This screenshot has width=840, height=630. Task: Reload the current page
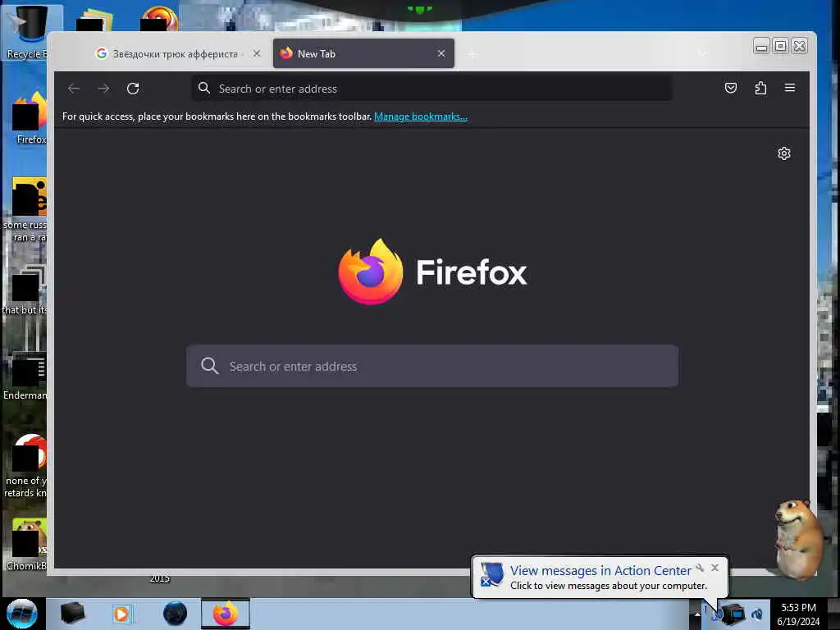tap(133, 89)
